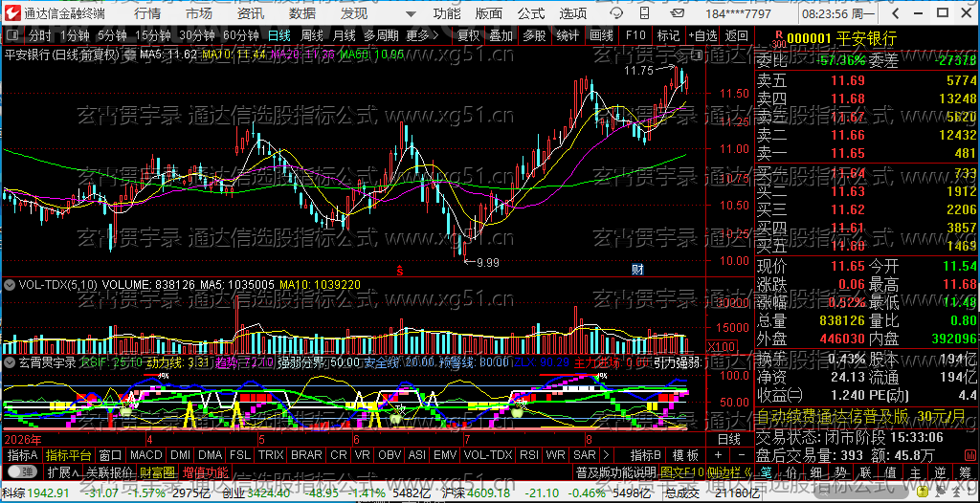
Task: Click the red S marker on chart
Action: 400,271
